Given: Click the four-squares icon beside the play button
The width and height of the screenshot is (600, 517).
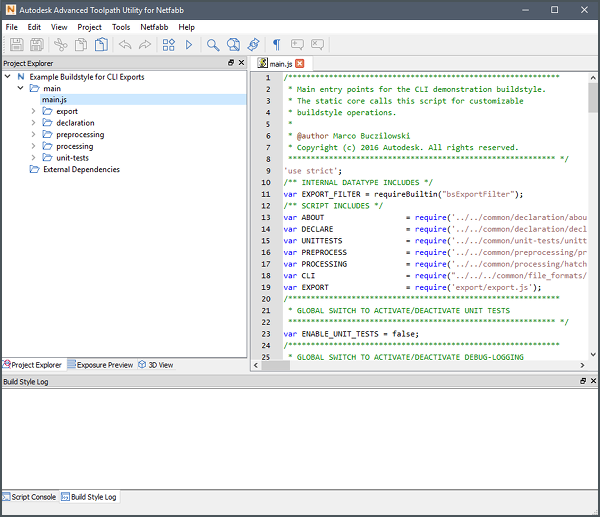Looking at the screenshot, I should pyautogui.click(x=168, y=45).
